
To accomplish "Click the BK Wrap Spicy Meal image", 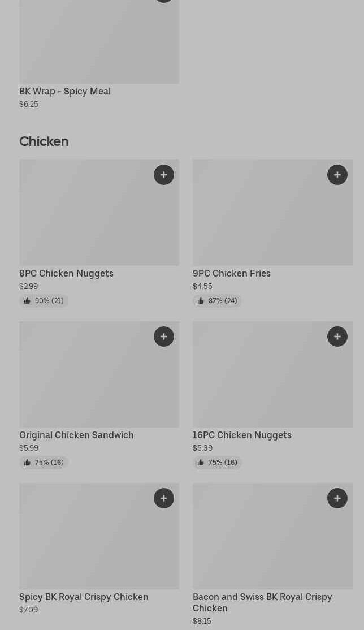I will pos(99,42).
